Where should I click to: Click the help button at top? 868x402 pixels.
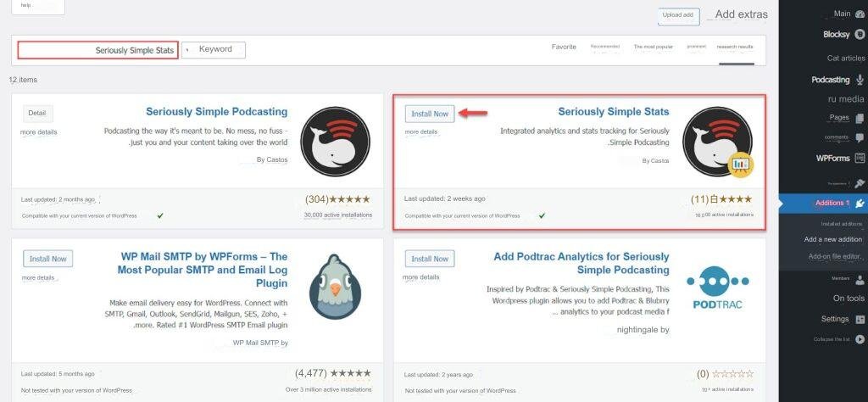pos(38,6)
